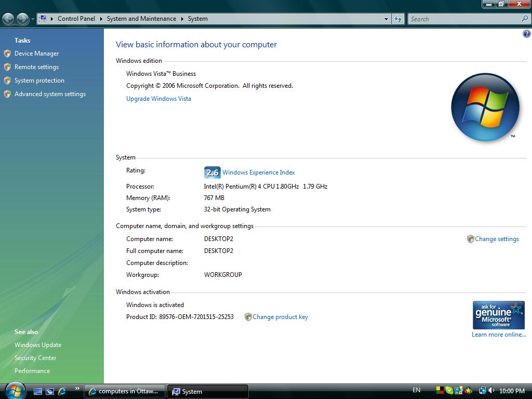Click the refresh button beside address bar
Screen dimensions: 532x399
398,19
